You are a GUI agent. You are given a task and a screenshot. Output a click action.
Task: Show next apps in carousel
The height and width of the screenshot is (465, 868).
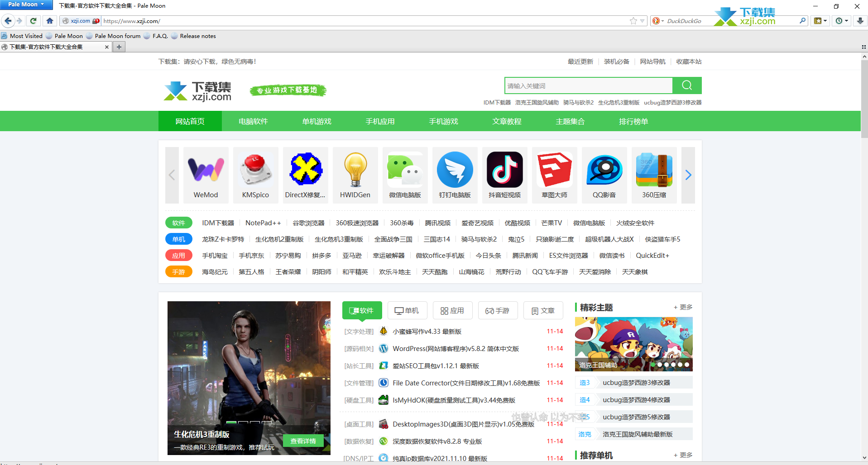[688, 175]
